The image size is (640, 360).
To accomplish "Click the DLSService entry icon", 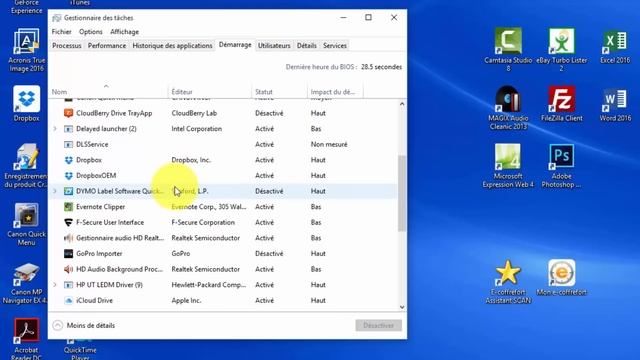I will (69, 144).
